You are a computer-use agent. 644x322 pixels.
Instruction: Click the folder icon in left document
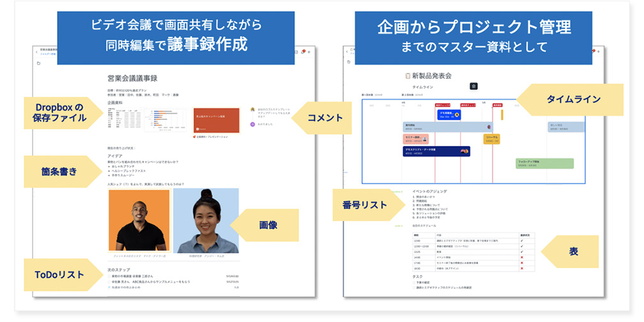40,64
